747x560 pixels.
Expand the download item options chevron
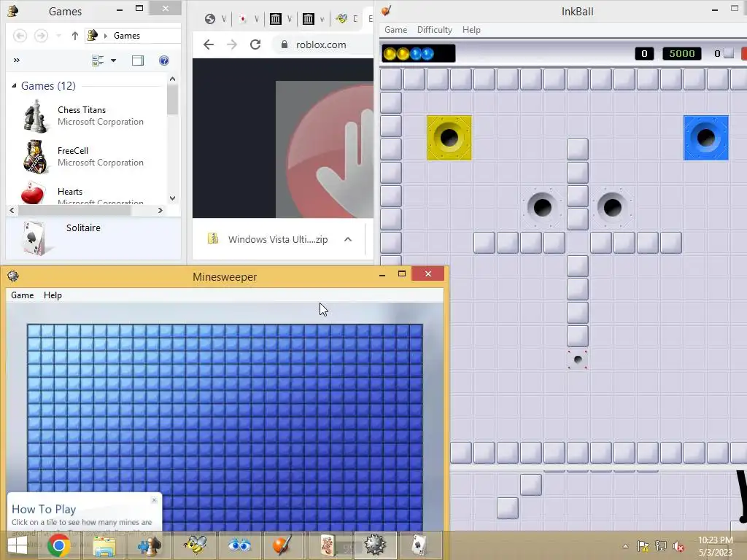(348, 239)
